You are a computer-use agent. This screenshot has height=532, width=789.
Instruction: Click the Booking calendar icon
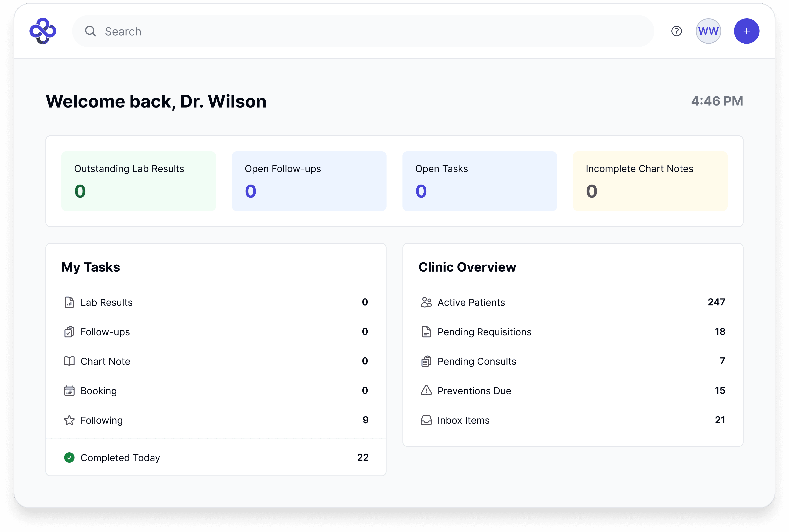coord(69,391)
